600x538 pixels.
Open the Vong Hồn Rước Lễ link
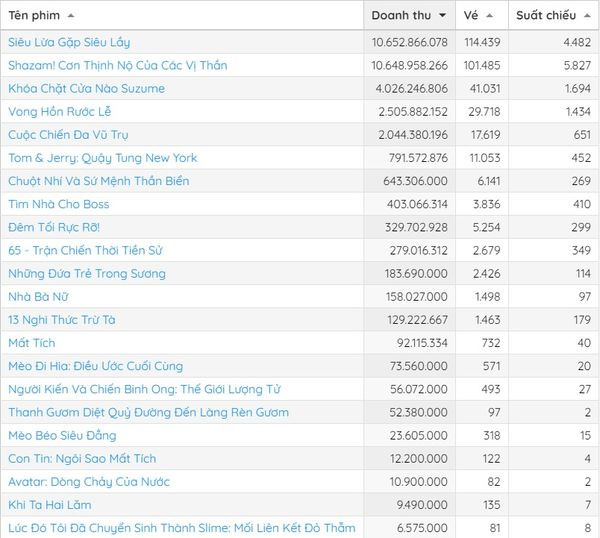[59, 111]
